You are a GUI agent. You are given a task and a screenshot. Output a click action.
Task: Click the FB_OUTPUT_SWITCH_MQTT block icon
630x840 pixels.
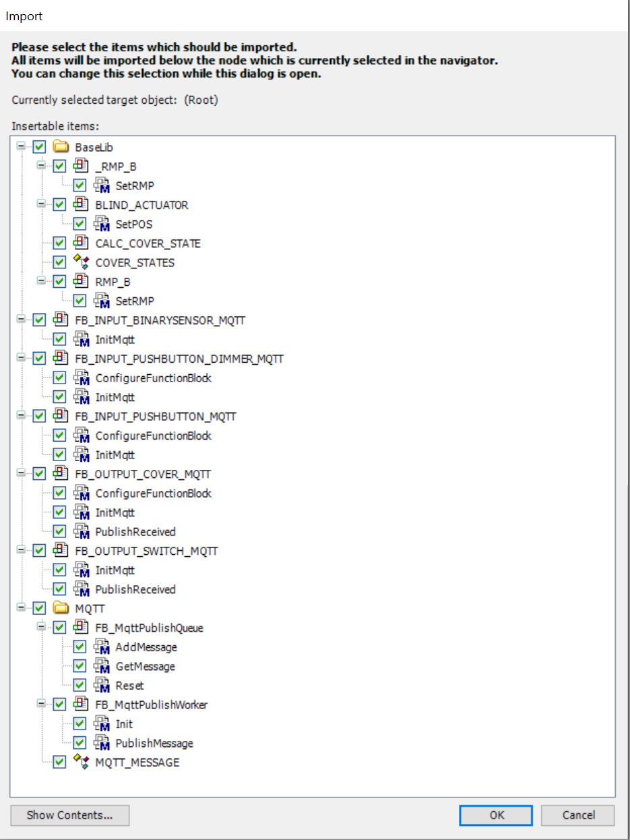click(x=61, y=551)
